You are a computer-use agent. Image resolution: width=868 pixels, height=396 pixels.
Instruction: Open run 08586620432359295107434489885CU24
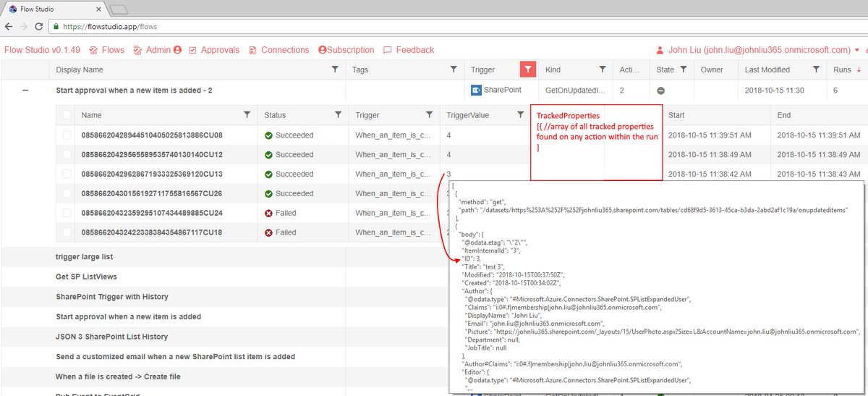pos(152,214)
